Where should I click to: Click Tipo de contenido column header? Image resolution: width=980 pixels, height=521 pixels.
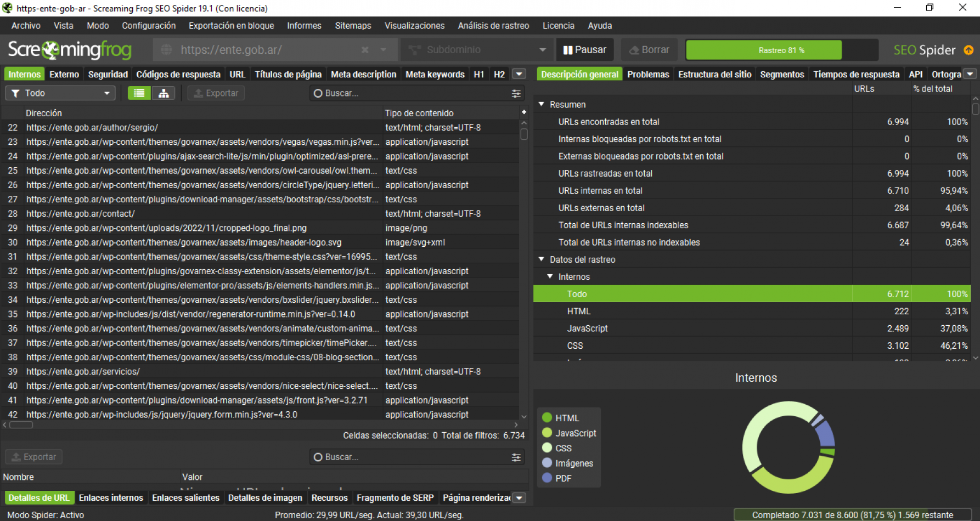(x=450, y=113)
